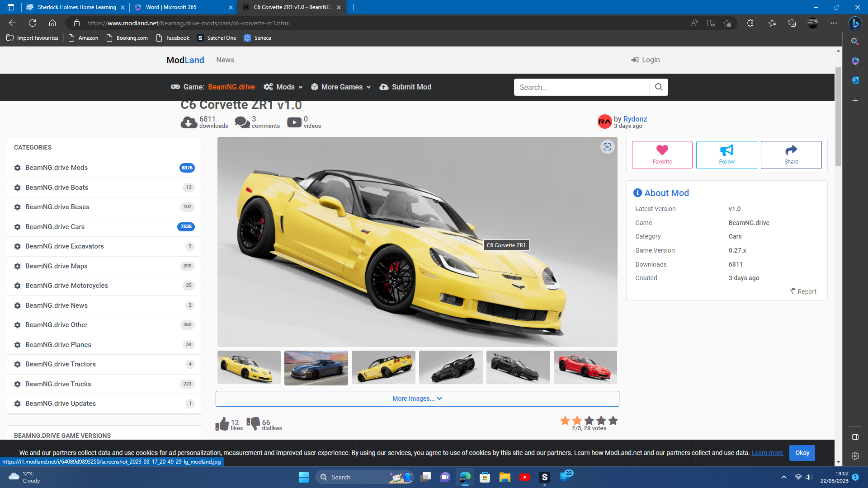
Task: Open browser settings ellipsis menu
Action: (834, 23)
